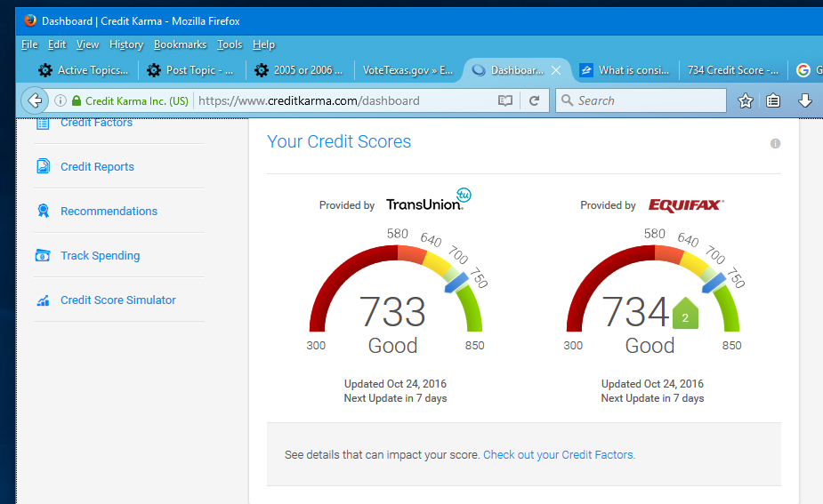The width and height of the screenshot is (823, 504).
Task: Click the credit scores info icon
Action: (x=775, y=144)
